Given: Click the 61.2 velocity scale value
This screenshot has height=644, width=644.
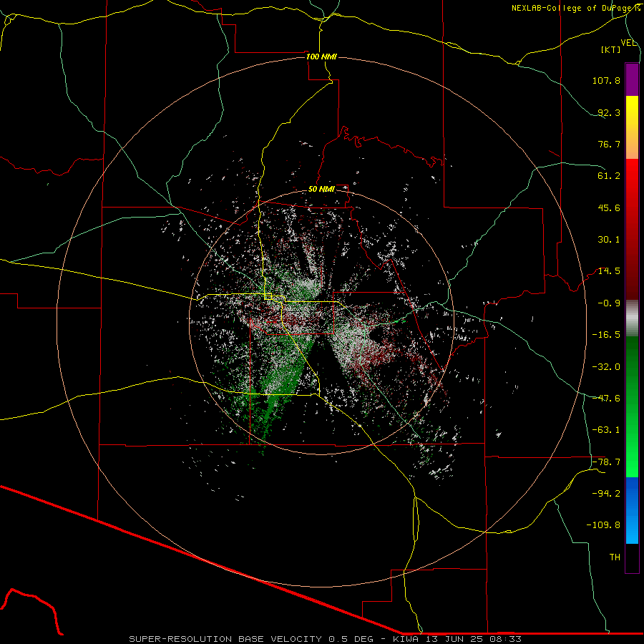Looking at the screenshot, I should coord(609,176).
